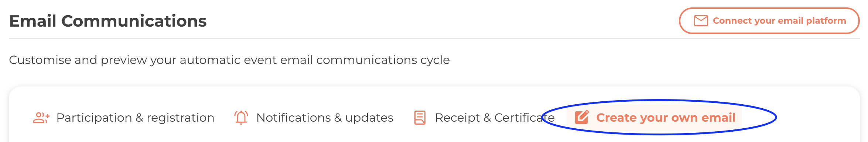Click the pencil edit icon
This screenshot has width=868, height=142.
click(582, 117)
